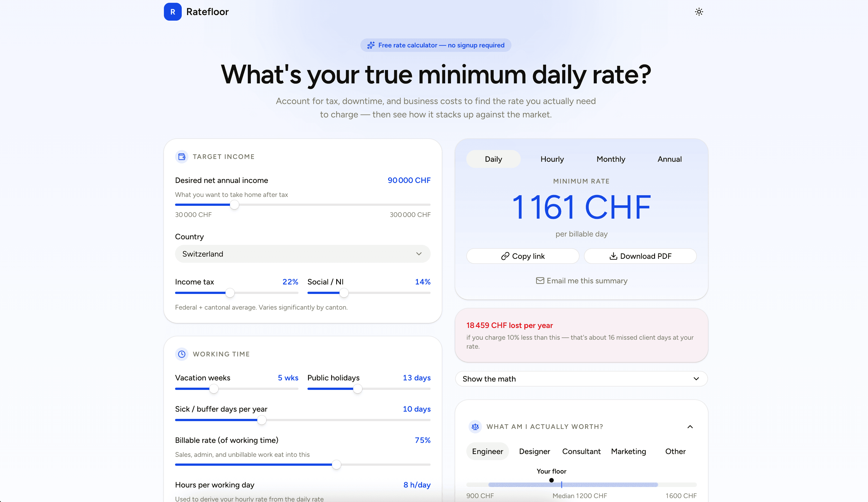The height and width of the screenshot is (502, 868).
Task: Click the Free rate calculator badge
Action: 436,45
